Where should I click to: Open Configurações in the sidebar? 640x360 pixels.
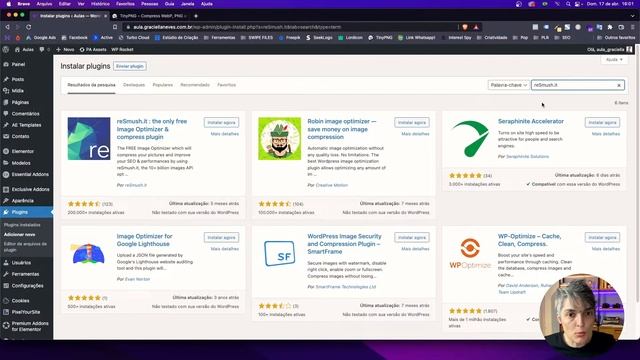pyautogui.click(x=27, y=286)
